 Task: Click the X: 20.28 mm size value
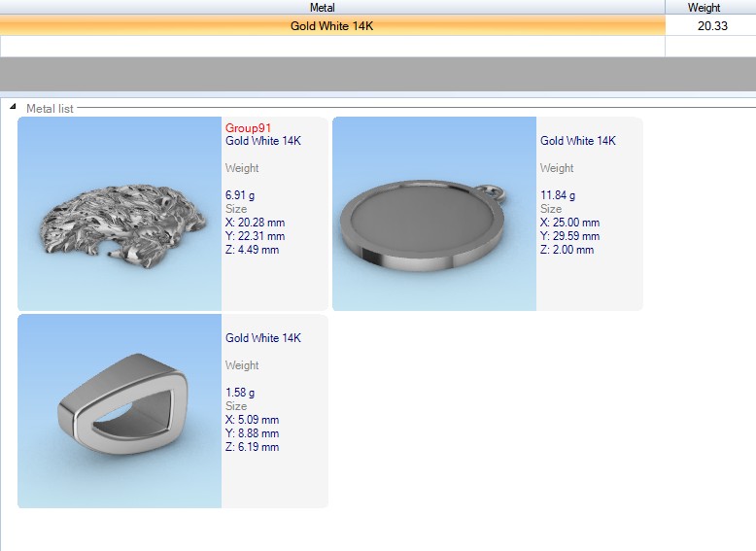point(255,223)
